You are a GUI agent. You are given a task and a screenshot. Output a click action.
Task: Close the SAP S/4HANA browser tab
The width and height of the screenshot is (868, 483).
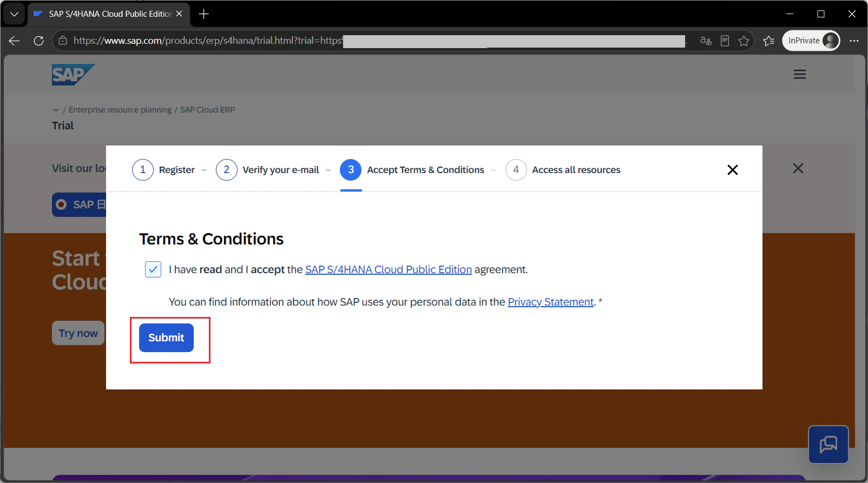[179, 14]
